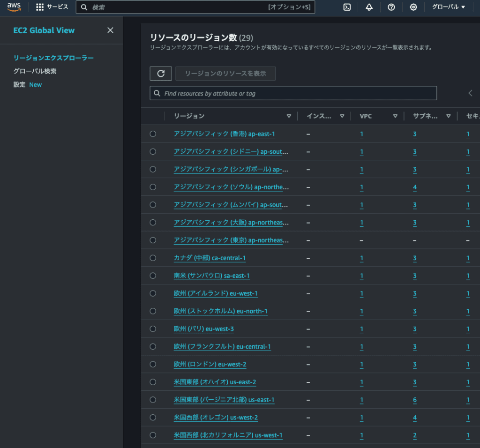Select the ca-central-1 radio button
Viewport: 480px width, 448px height.
click(153, 258)
